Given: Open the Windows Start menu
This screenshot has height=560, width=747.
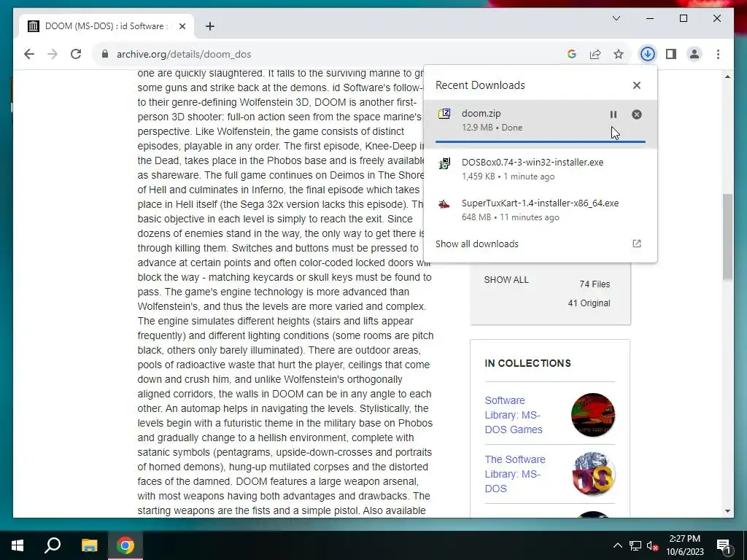Looking at the screenshot, I should (x=18, y=545).
